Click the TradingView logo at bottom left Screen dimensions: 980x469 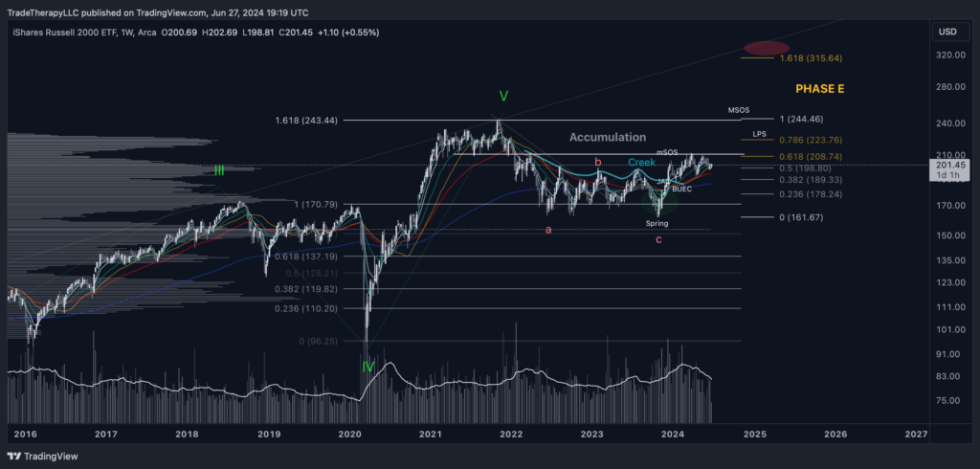pyautogui.click(x=44, y=457)
